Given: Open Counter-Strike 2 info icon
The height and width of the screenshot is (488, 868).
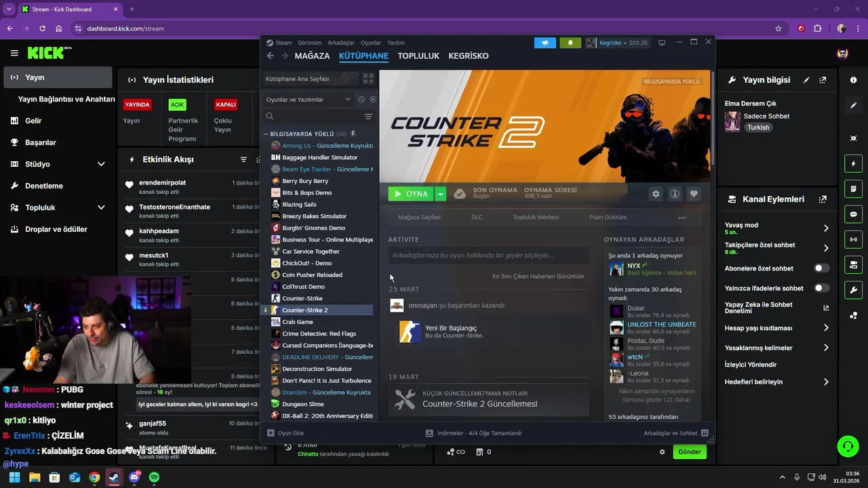Looking at the screenshot, I should (675, 194).
